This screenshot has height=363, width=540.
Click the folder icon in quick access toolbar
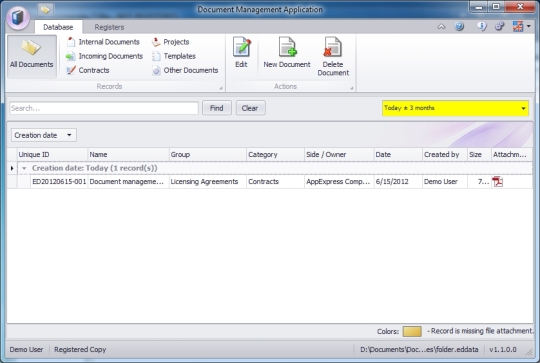tap(45, 10)
